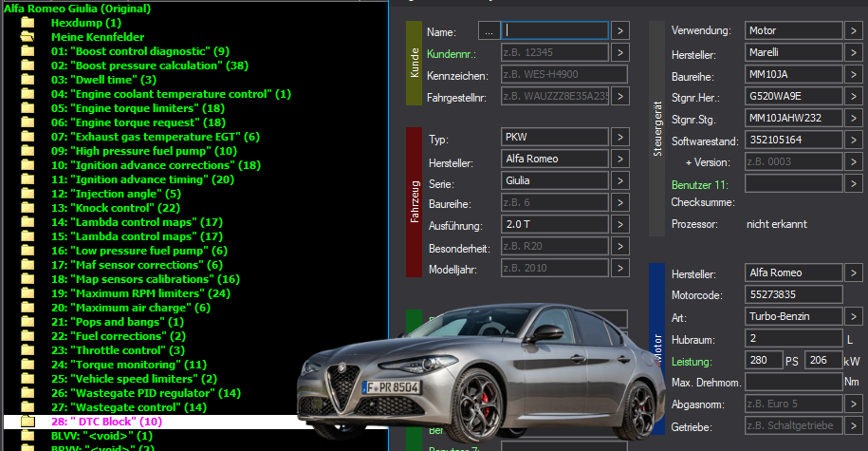Select 23: Throttle control row
868x451 pixels.
pyautogui.click(x=118, y=350)
